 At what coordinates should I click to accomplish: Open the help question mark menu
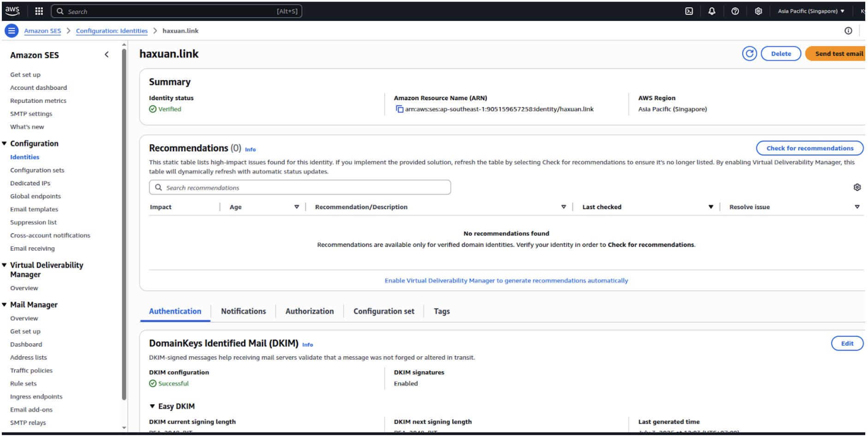point(735,11)
